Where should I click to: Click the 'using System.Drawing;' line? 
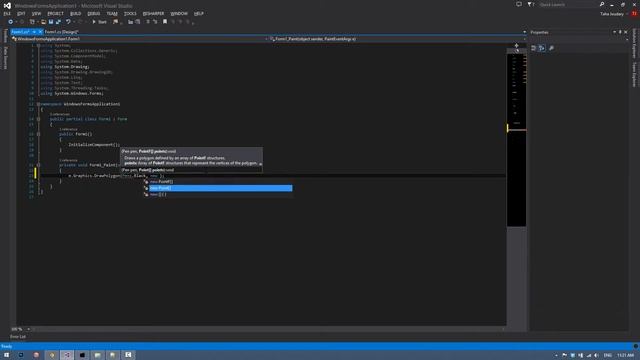[x=65, y=67]
